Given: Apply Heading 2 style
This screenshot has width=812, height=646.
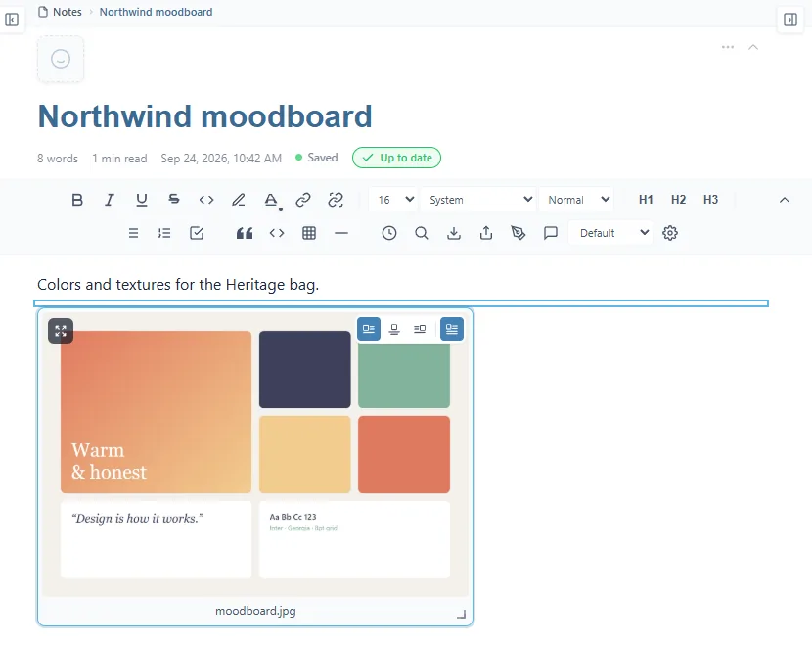Looking at the screenshot, I should coord(678,200).
